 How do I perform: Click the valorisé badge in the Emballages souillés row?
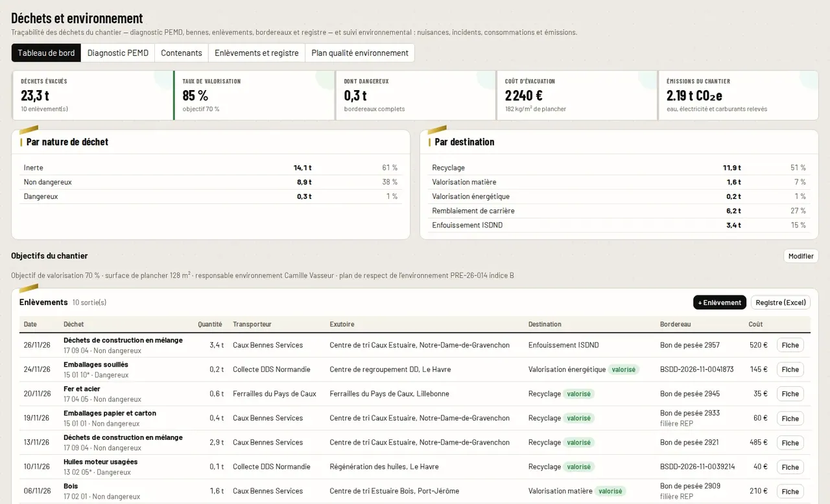(624, 369)
